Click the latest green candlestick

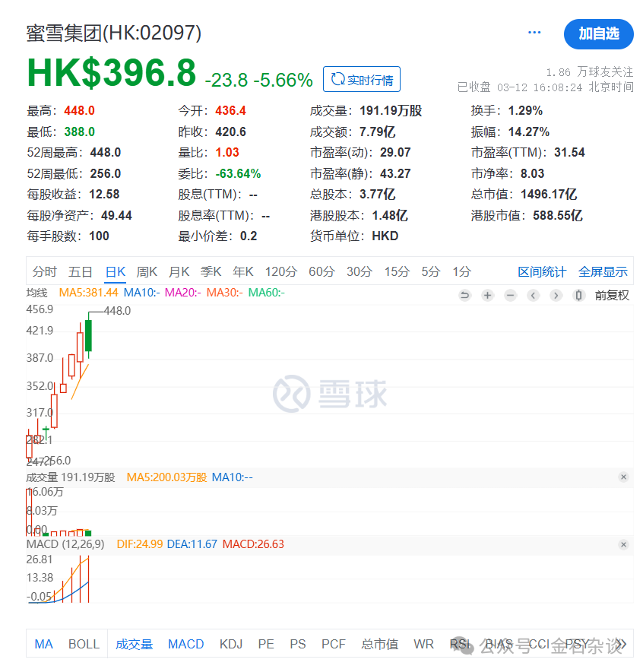pyautogui.click(x=88, y=335)
